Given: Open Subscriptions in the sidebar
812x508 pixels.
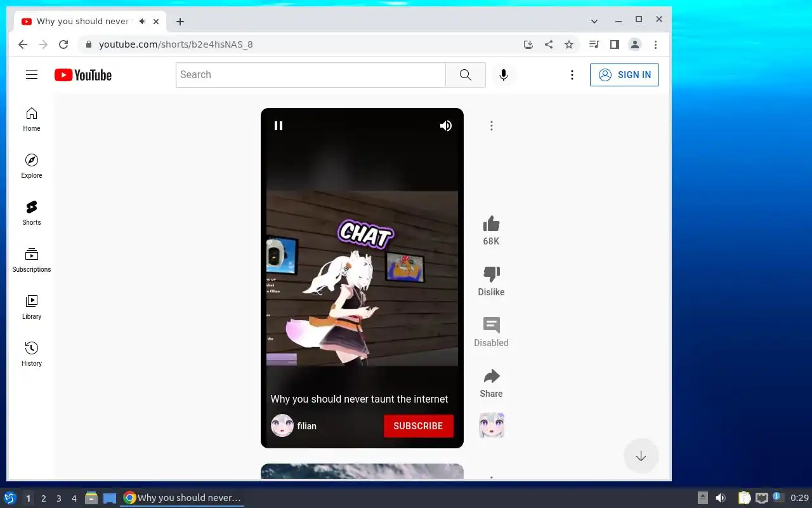Looking at the screenshot, I should 32,260.
